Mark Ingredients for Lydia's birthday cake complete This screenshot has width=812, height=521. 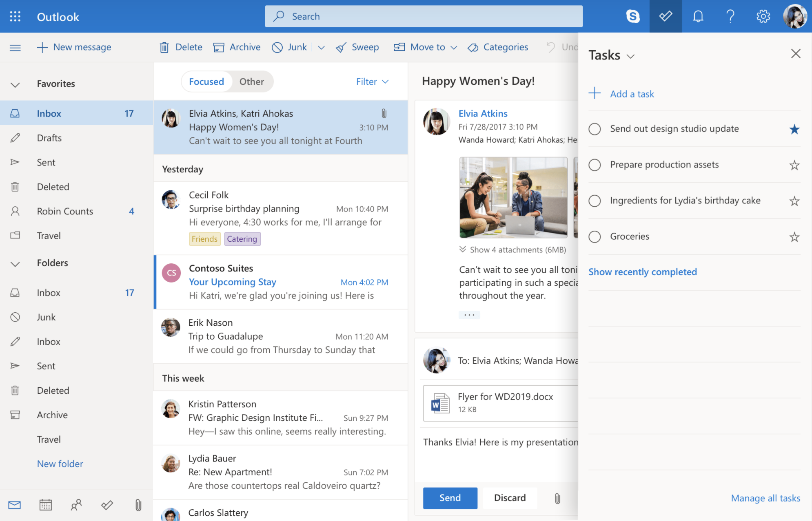click(595, 201)
